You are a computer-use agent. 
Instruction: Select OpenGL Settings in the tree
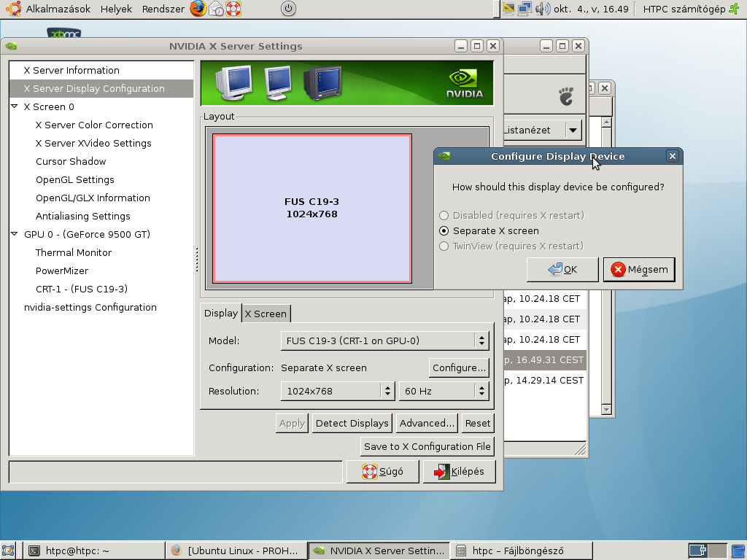pyautogui.click(x=75, y=179)
